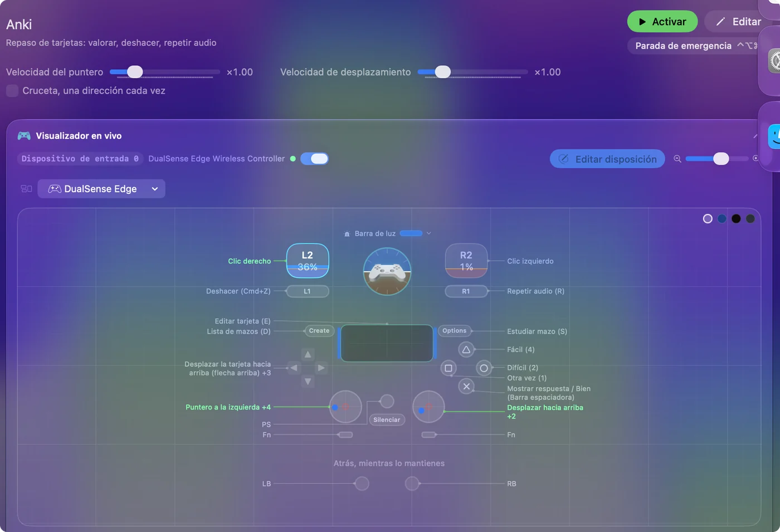Click the L2 trigger button on the controller
This screenshot has width=780, height=532.
308,261
